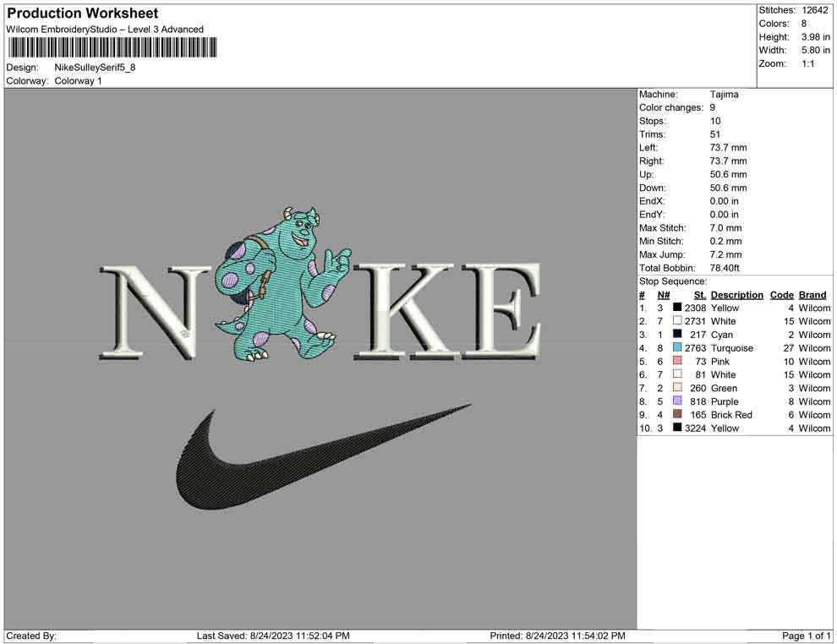Screen dimensions: 837x644
Task: Click the Sulley monster embroidery figure
Action: coord(282,284)
